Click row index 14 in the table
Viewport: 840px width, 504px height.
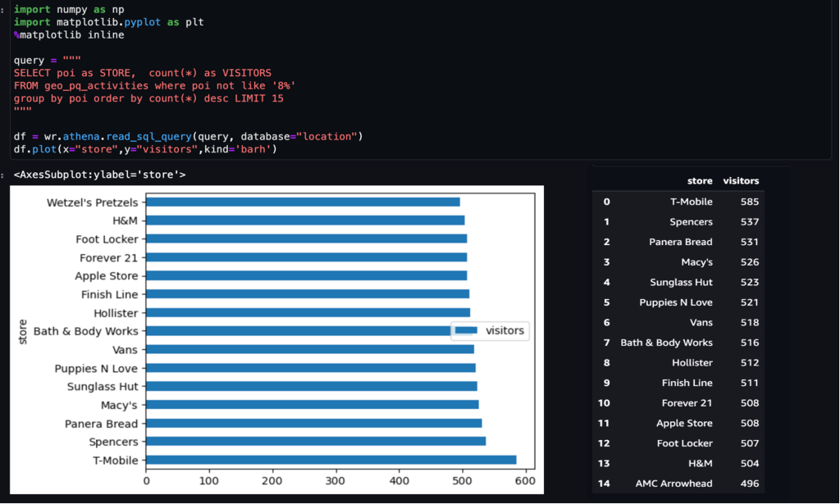tap(604, 484)
